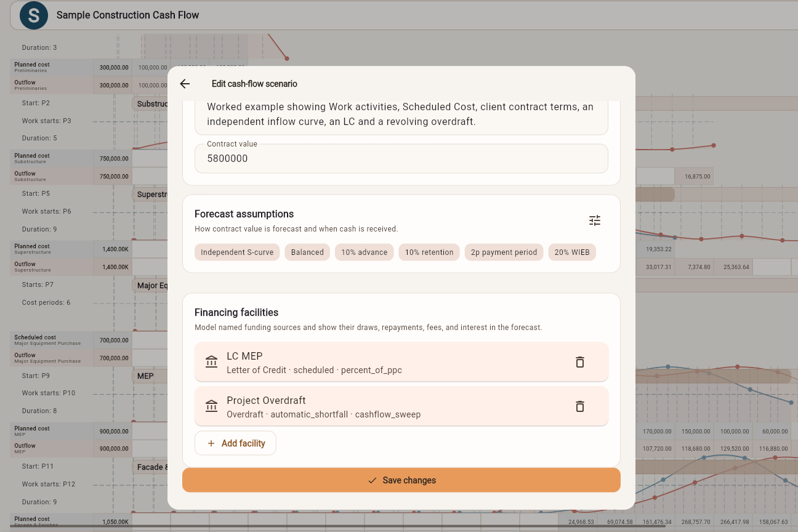Select the Independent S-curve chip

coord(237,252)
